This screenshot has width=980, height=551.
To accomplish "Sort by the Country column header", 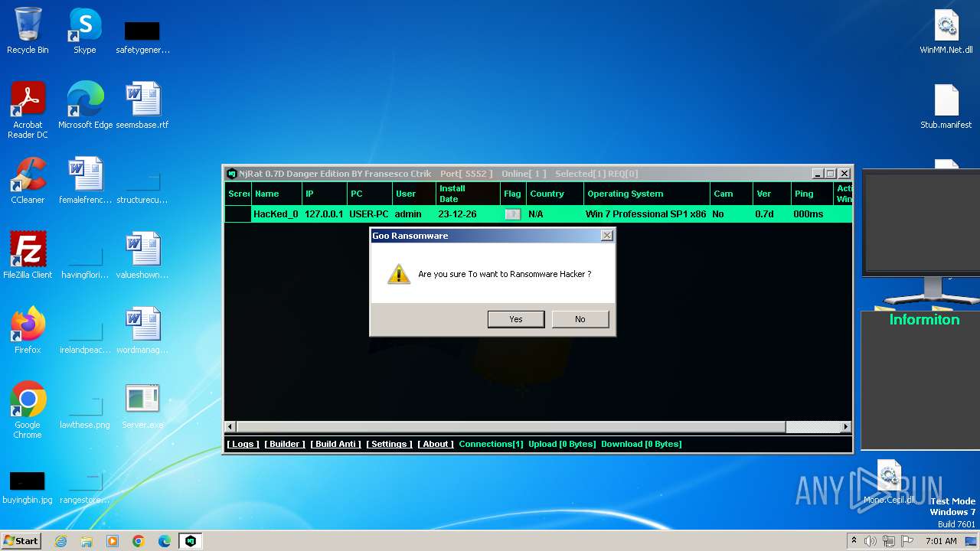I will 555,194.
